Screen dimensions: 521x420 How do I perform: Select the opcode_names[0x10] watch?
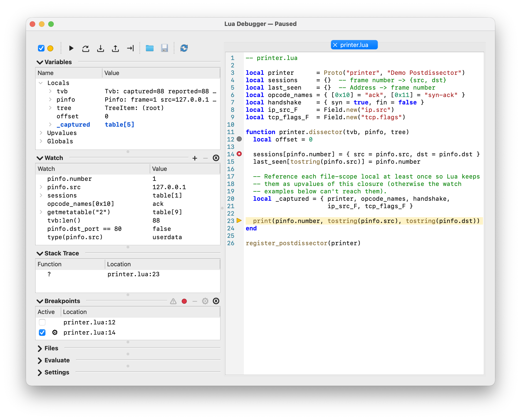(128, 204)
